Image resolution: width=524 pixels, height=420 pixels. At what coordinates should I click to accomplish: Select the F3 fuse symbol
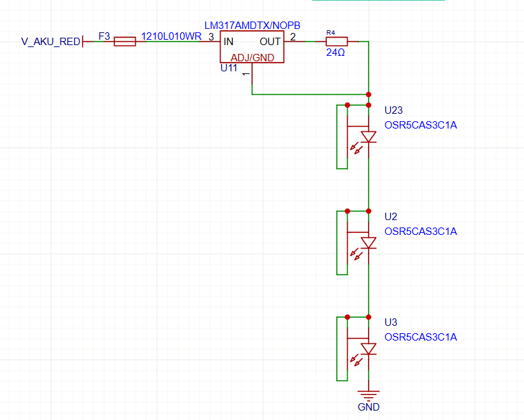[x=124, y=42]
